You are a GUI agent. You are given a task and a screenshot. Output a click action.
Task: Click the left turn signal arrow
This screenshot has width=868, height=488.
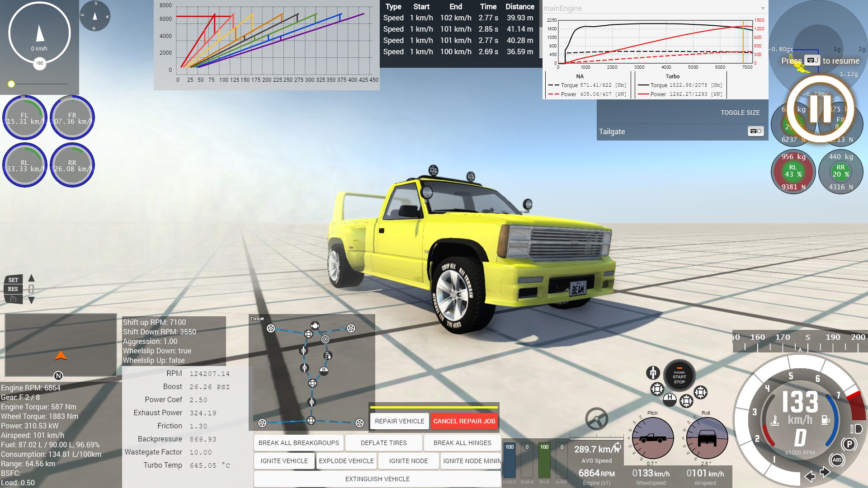810,476
